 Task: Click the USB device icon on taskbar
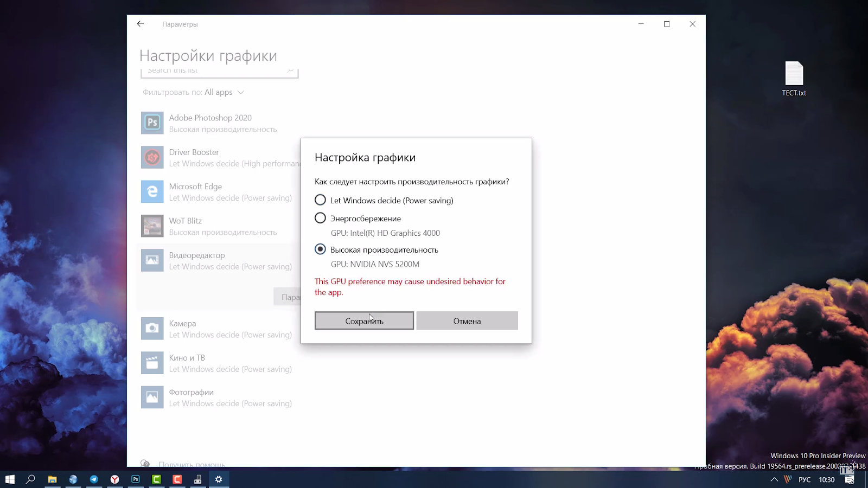click(198, 479)
